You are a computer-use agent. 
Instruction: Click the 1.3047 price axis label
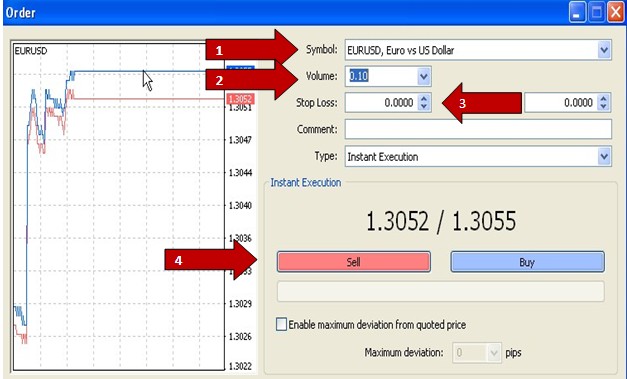pos(240,140)
